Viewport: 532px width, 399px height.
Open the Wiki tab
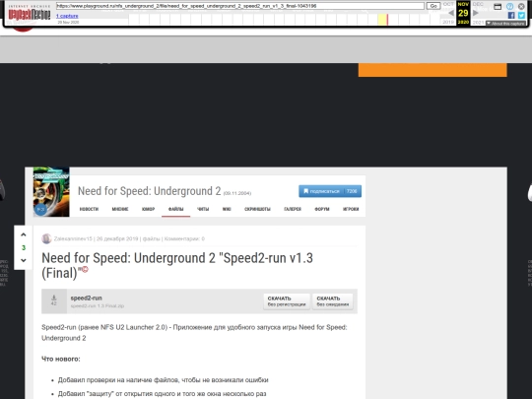tap(227, 209)
